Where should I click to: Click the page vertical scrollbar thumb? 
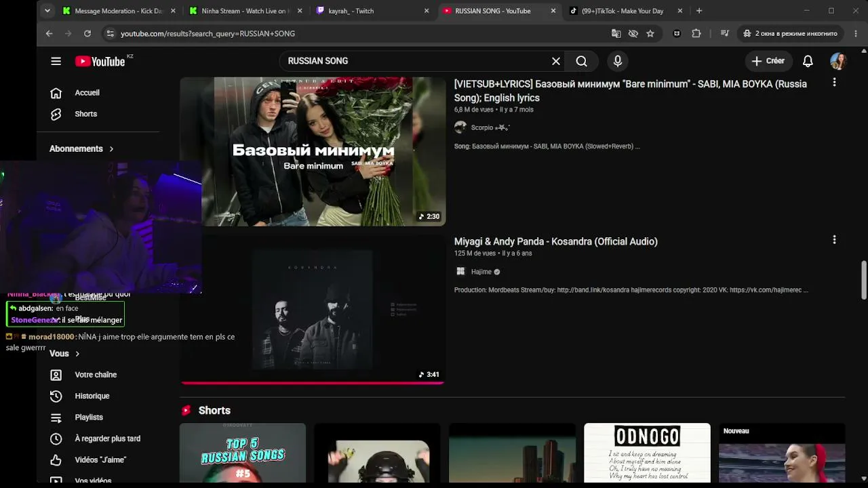pos(863,279)
